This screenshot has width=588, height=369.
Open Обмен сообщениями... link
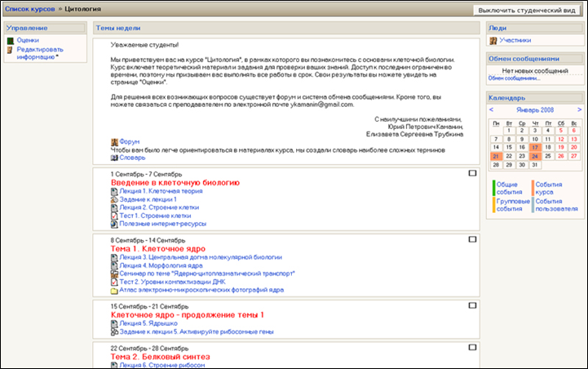pyautogui.click(x=514, y=78)
